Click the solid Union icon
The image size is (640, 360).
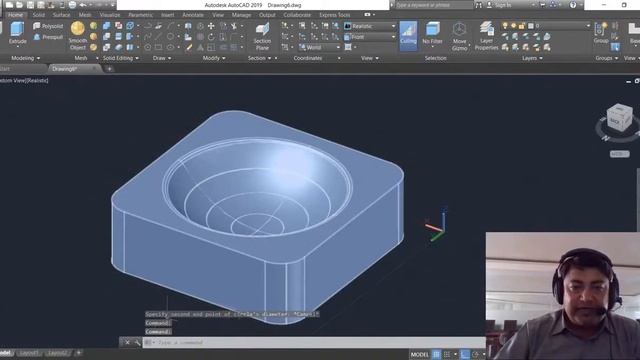pos(107,26)
